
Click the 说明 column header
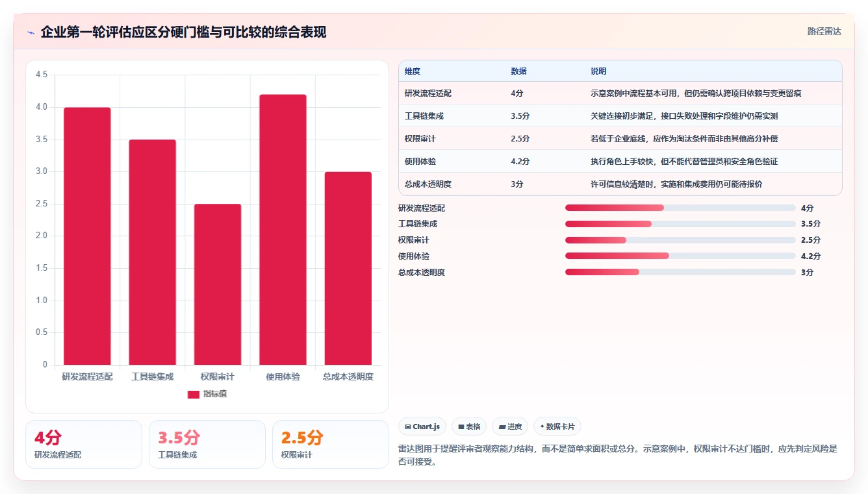click(x=598, y=71)
